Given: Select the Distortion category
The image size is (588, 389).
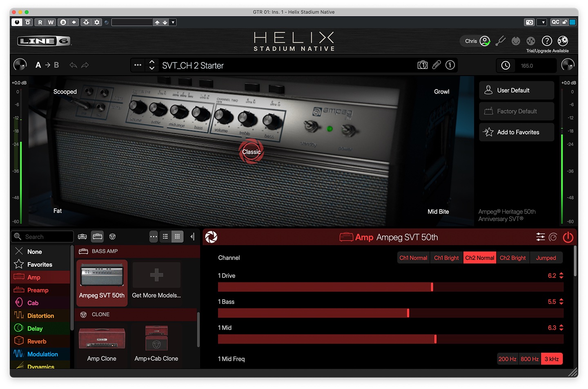Looking at the screenshot, I should pyautogui.click(x=40, y=315).
